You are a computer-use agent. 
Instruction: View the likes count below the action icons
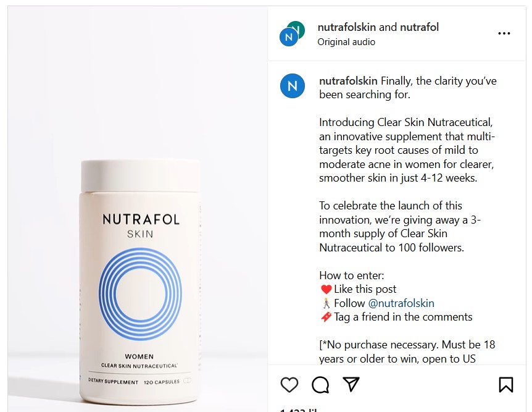[x=299, y=410]
